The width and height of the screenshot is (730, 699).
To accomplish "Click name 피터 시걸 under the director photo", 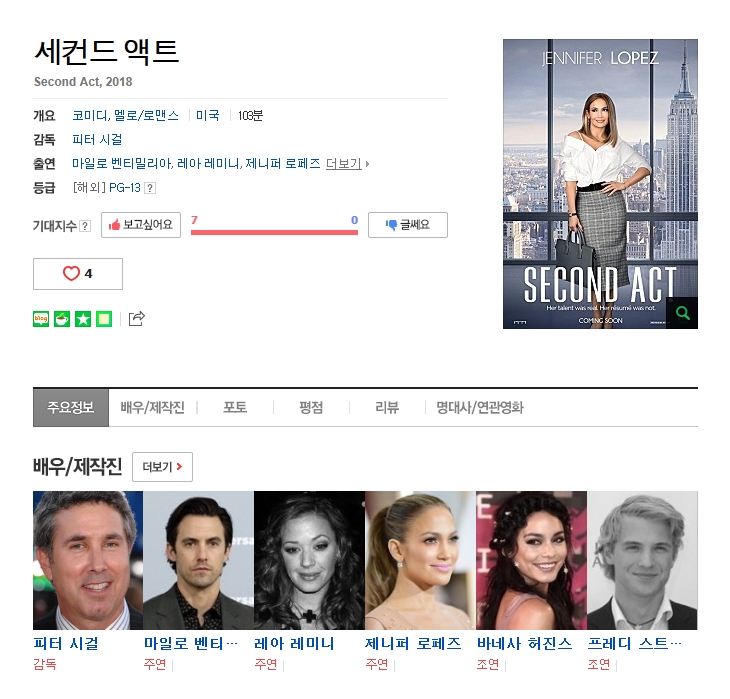I will point(66,644).
